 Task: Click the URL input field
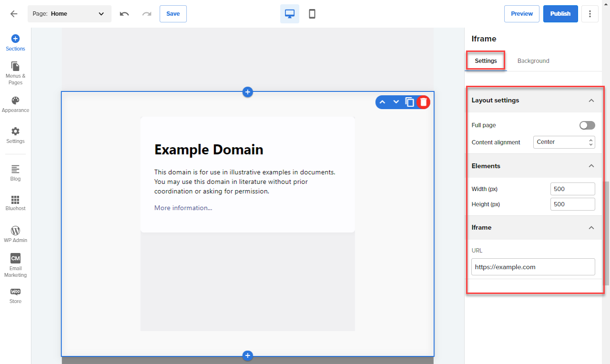point(533,267)
